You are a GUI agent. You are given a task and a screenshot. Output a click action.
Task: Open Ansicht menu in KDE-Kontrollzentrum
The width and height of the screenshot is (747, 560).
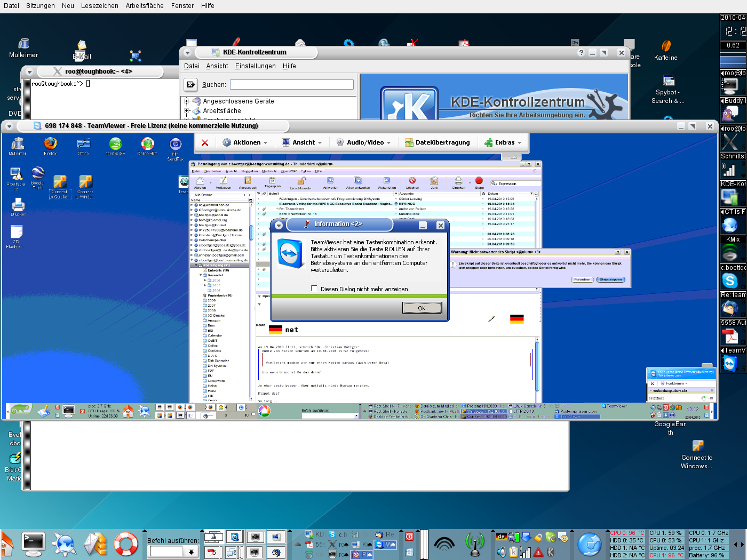217,66
